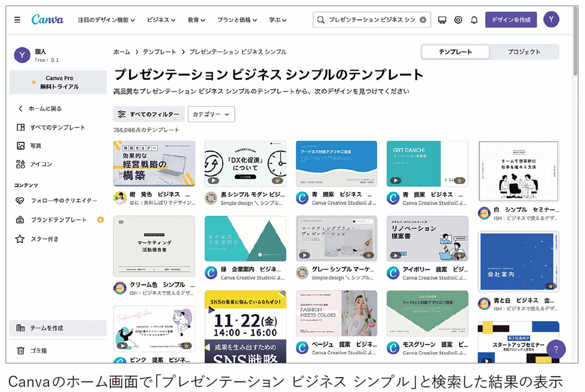Expand the プランと価格 menu
Viewport: 585px width, 392px height.
click(x=237, y=20)
